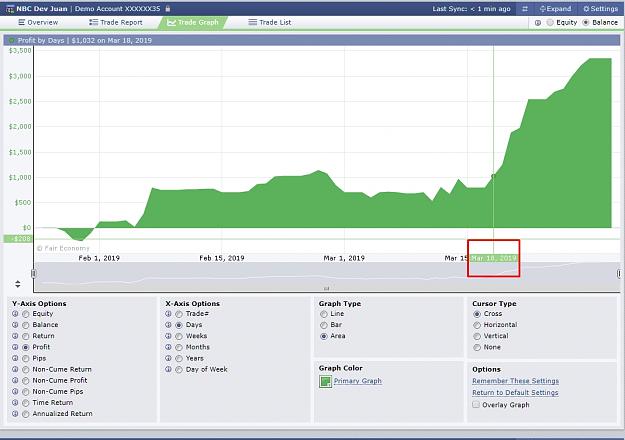Click the Mar 18 data point marker

[x=493, y=176]
